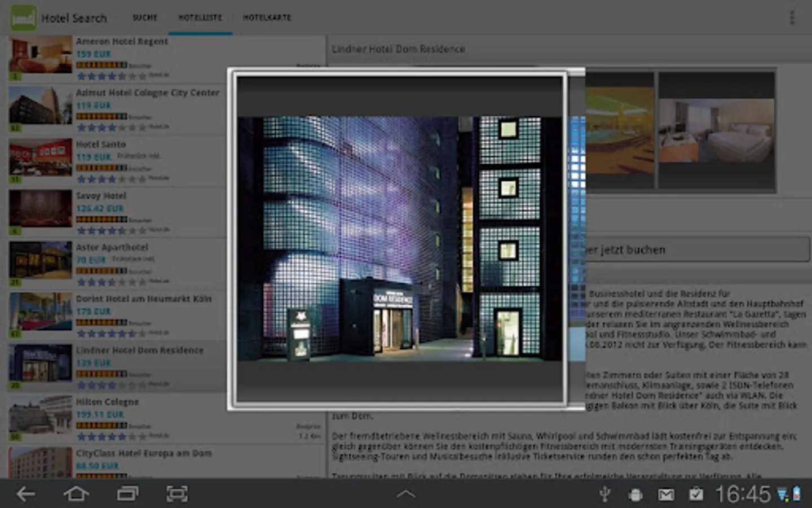The height and width of the screenshot is (508, 812).
Task: Open the clock in system tray
Action: [742, 494]
